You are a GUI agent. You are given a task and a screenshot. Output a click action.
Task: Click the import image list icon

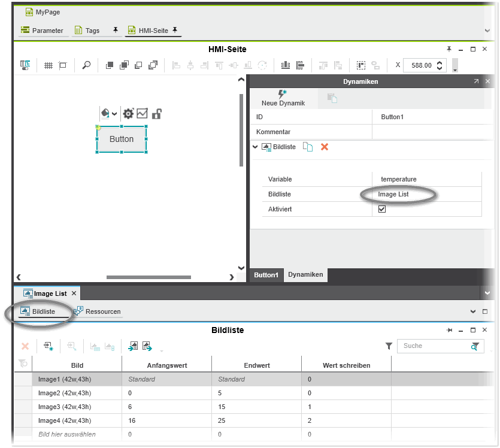132,346
